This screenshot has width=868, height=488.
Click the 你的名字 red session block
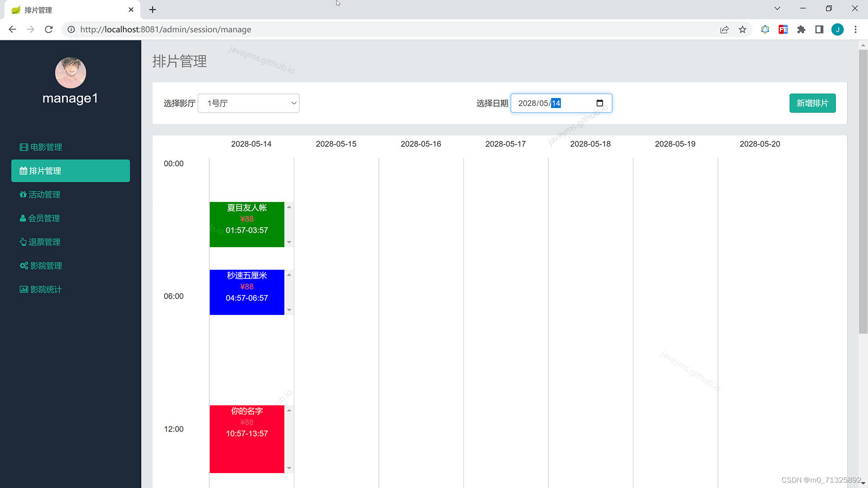(x=246, y=439)
